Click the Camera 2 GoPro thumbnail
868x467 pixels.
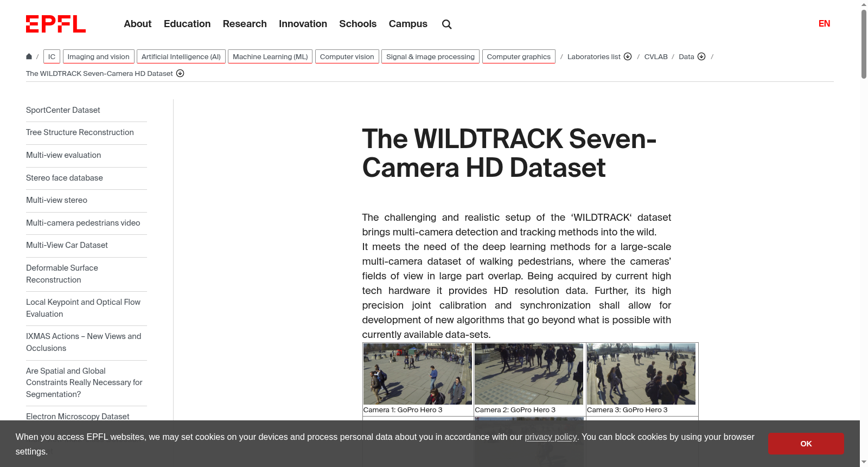point(529,374)
